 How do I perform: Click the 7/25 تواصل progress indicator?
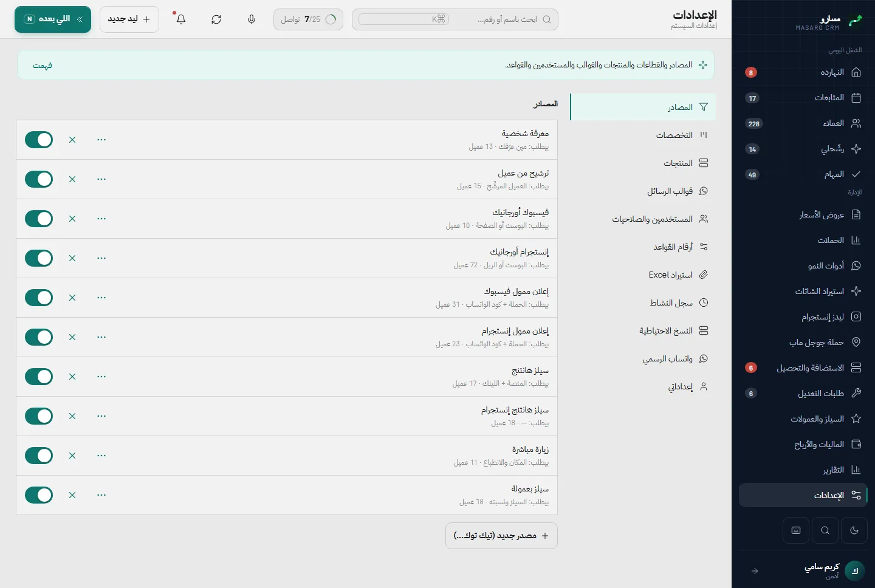[308, 19]
